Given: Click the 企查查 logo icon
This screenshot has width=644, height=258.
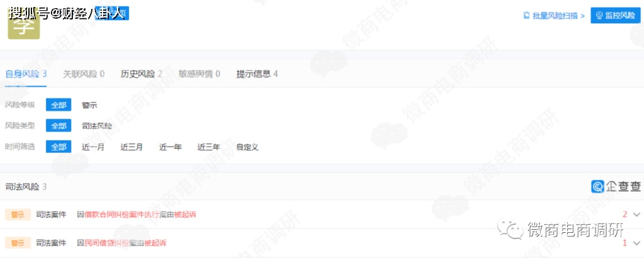Looking at the screenshot, I should click(x=597, y=186).
